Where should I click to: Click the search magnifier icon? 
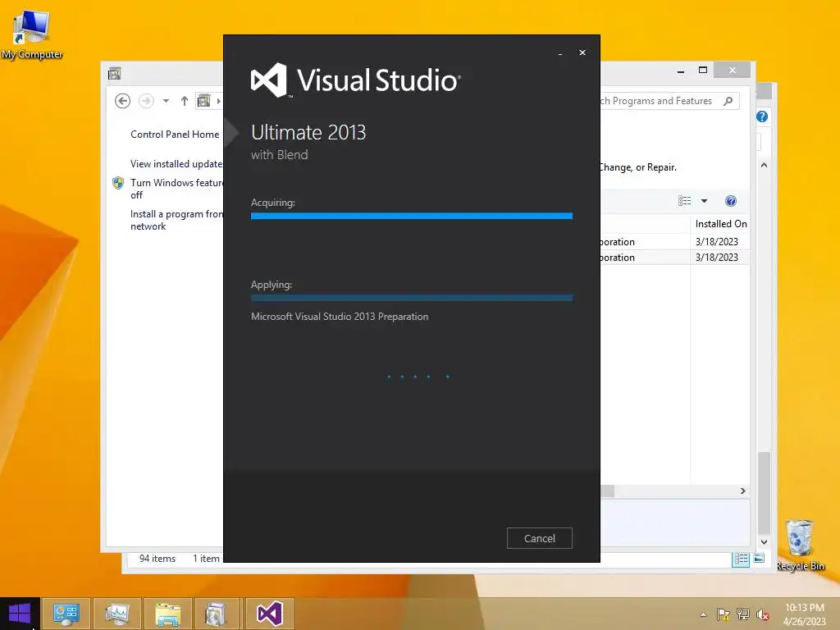pos(728,101)
